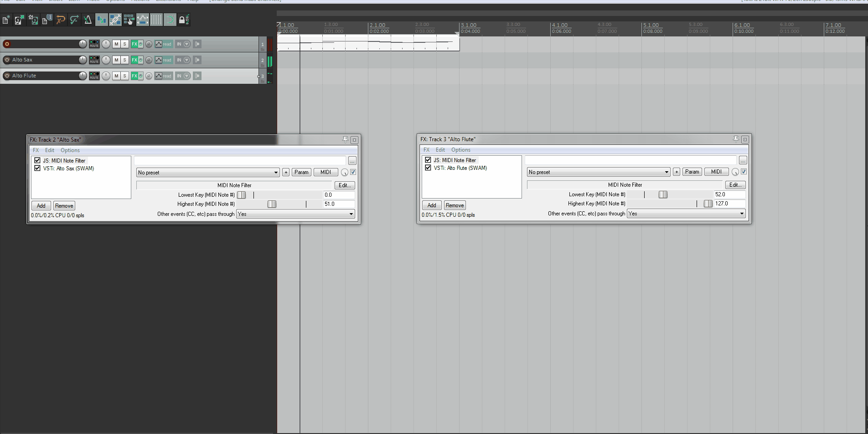Toggle the locking padlock icon
868x434 pixels.
(x=183, y=20)
